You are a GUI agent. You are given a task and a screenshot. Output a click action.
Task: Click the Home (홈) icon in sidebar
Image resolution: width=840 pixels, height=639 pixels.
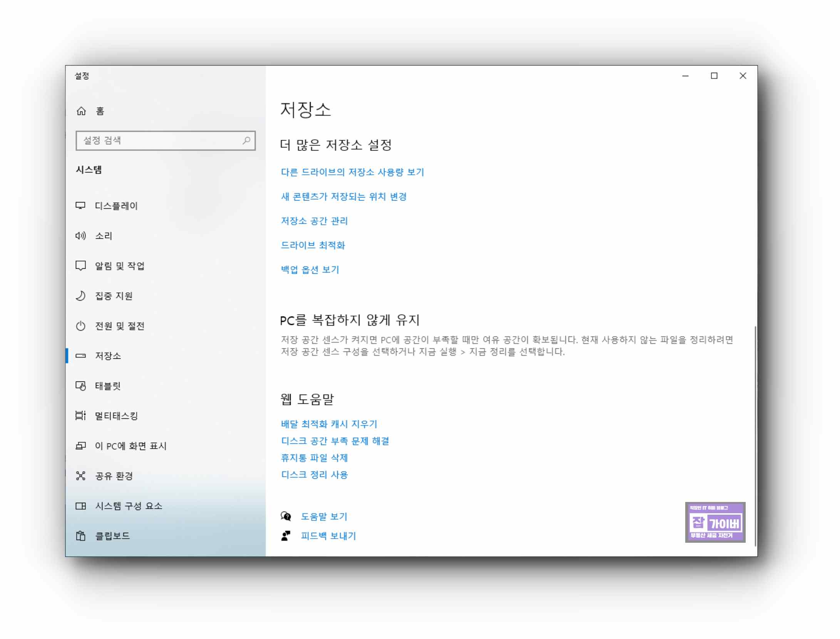pos(81,111)
